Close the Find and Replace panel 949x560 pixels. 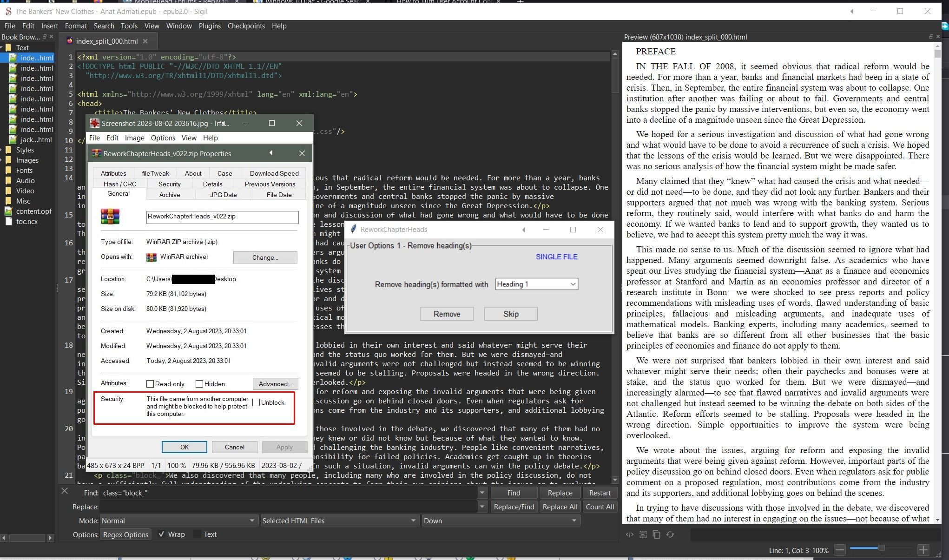tap(65, 491)
